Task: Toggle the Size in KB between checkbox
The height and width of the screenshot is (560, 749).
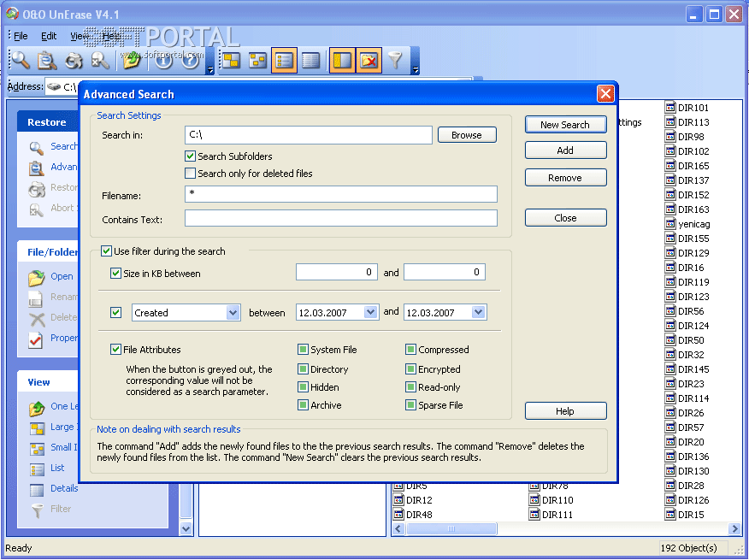Action: click(x=115, y=274)
